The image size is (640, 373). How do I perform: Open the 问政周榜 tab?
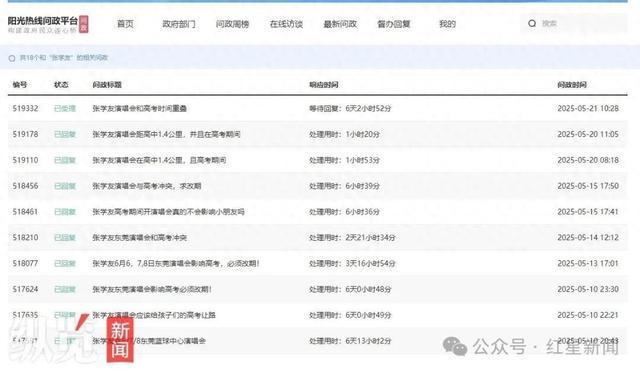pos(232,24)
